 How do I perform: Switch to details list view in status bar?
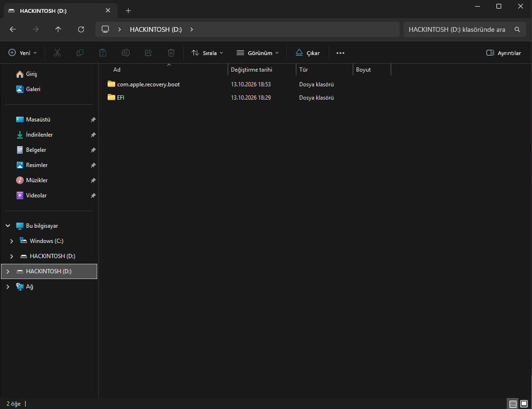[x=513, y=404]
